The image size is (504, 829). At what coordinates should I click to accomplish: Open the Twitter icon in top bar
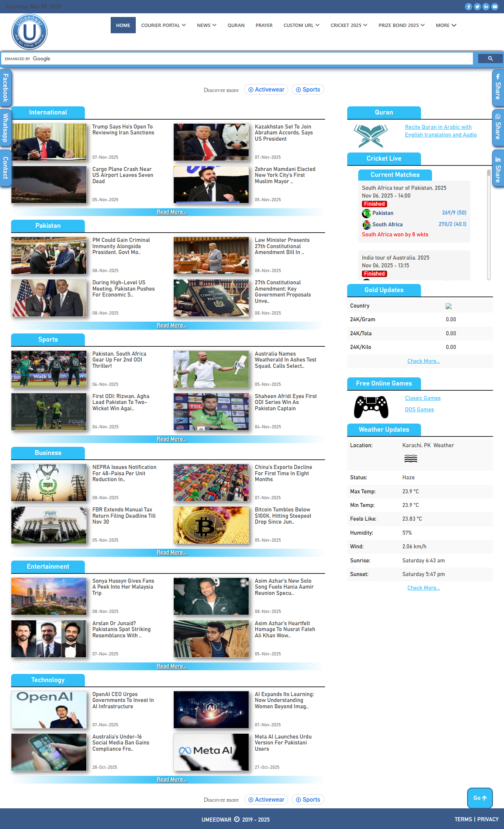click(x=477, y=7)
